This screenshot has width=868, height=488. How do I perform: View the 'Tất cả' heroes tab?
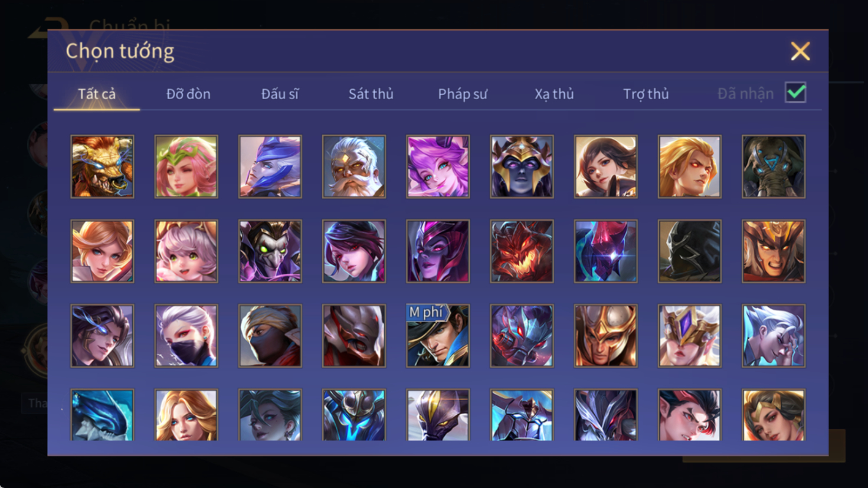97,94
